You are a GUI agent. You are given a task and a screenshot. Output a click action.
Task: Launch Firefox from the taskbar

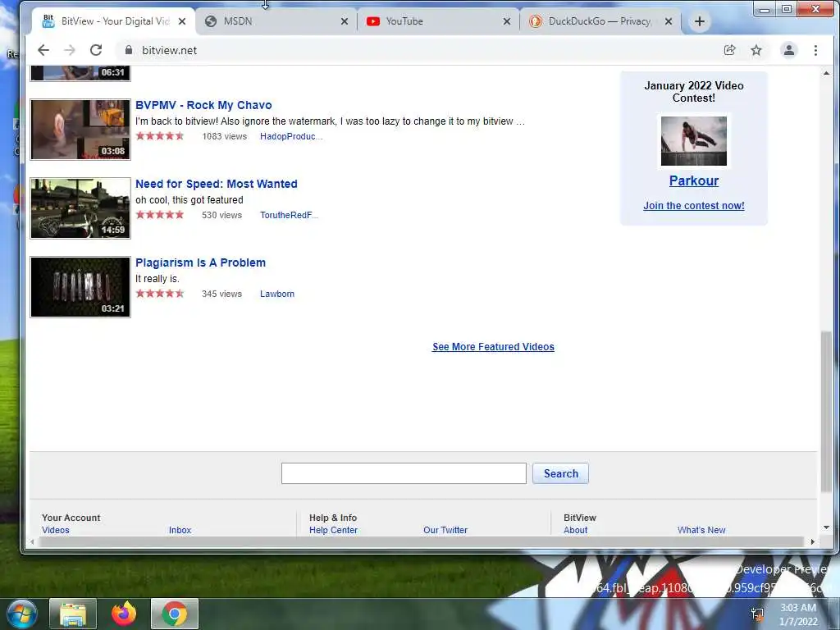(x=124, y=614)
